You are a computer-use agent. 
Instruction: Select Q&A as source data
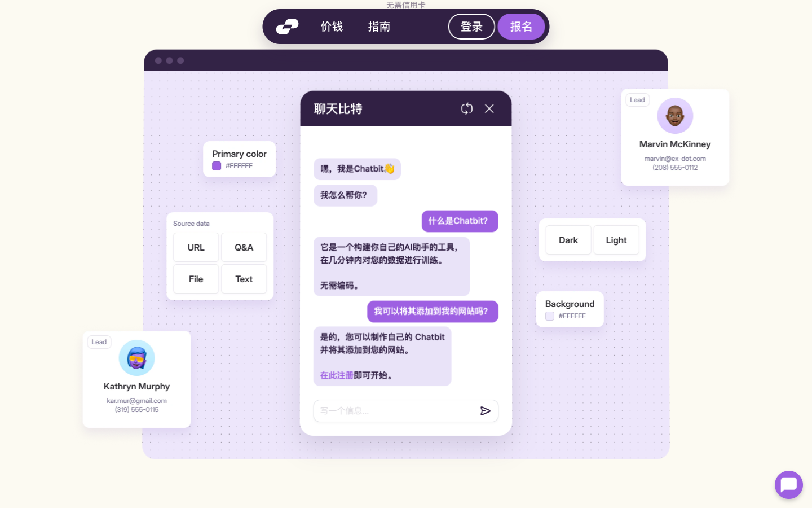point(244,247)
